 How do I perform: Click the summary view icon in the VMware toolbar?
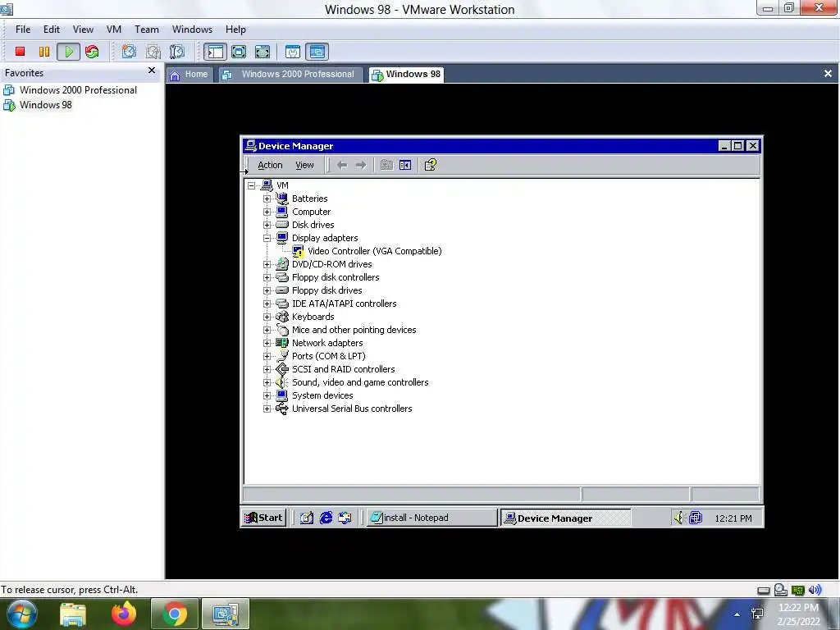[x=293, y=52]
